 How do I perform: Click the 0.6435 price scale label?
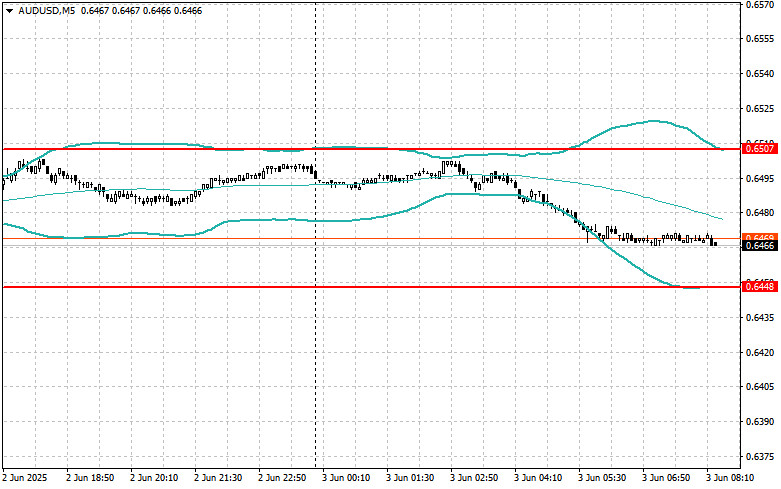[x=760, y=317]
